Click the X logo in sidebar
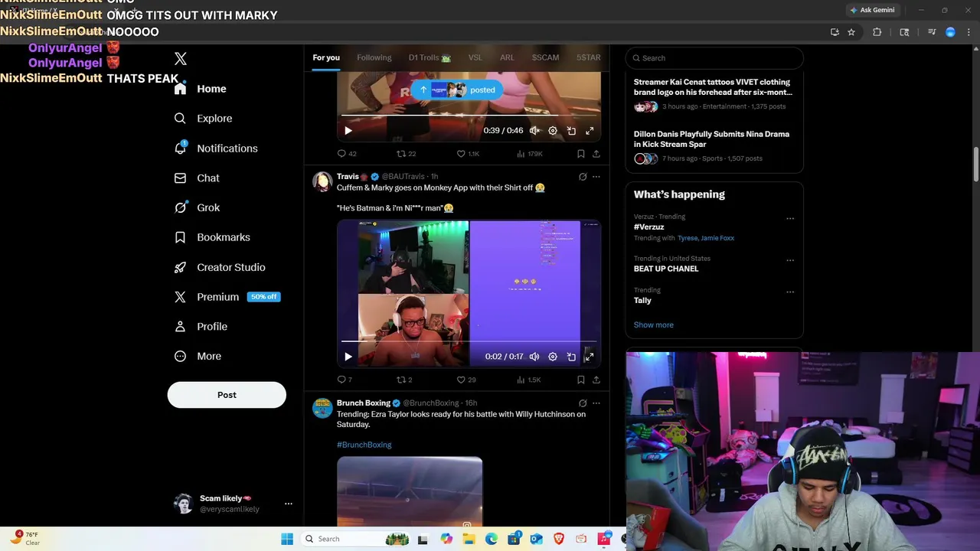 [181, 59]
